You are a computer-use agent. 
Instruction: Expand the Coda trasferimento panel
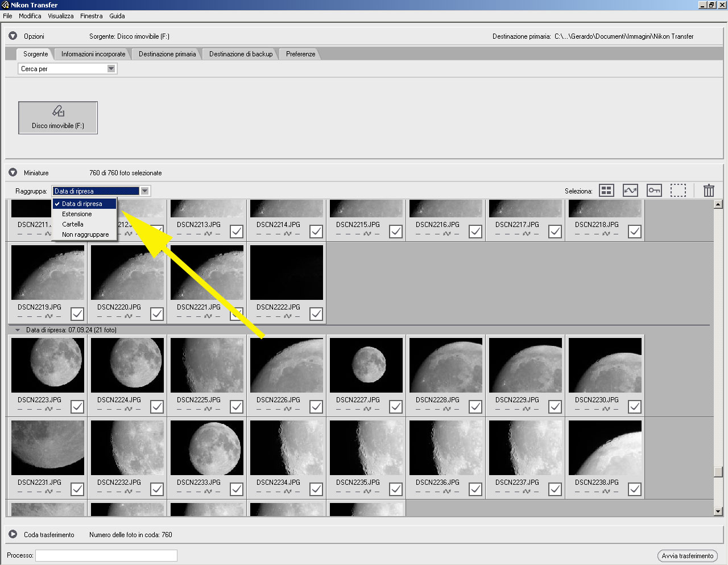click(x=13, y=534)
